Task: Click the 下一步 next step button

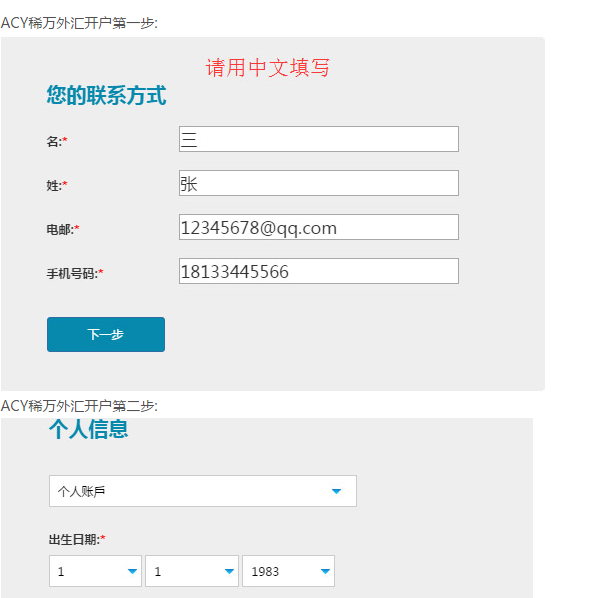Action: pos(106,334)
